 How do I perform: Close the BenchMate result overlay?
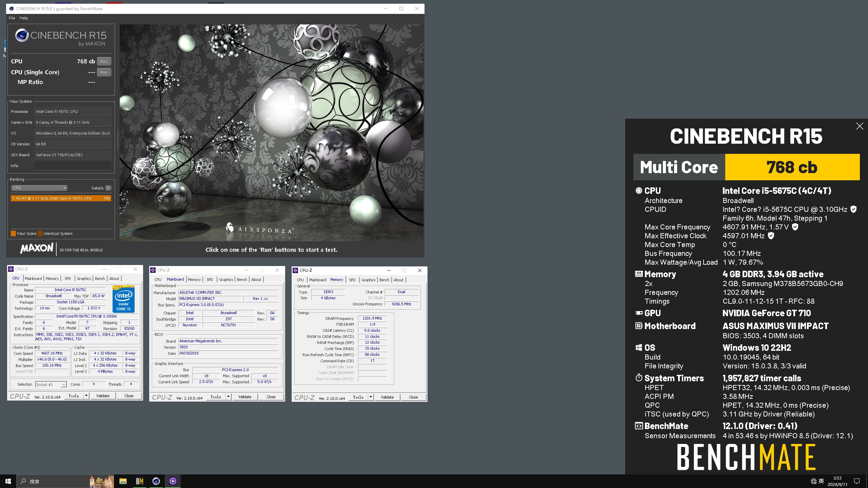(860, 126)
